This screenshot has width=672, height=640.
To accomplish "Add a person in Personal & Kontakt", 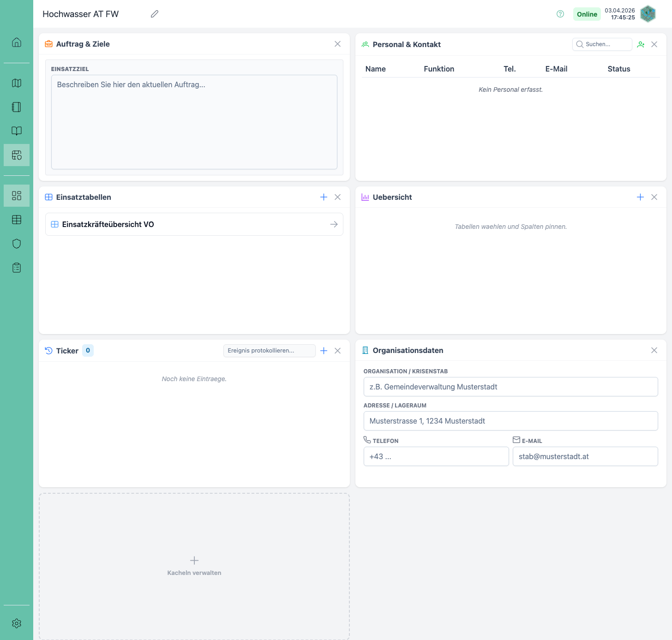I will tap(641, 44).
